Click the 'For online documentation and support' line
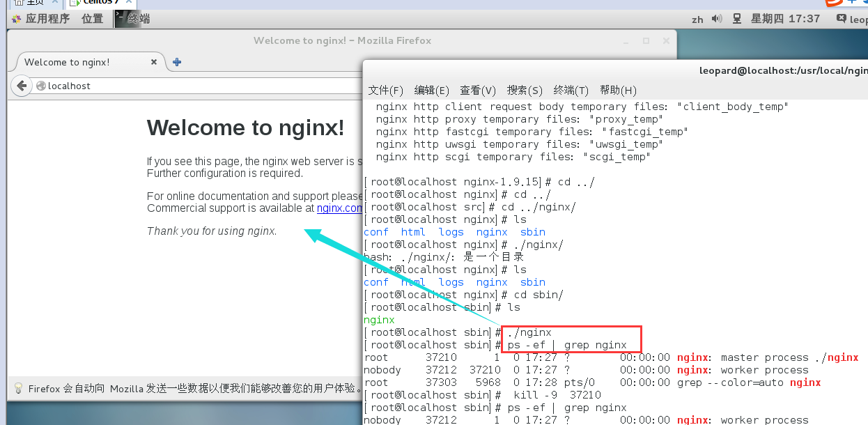The height and width of the screenshot is (425, 868). tap(255, 196)
